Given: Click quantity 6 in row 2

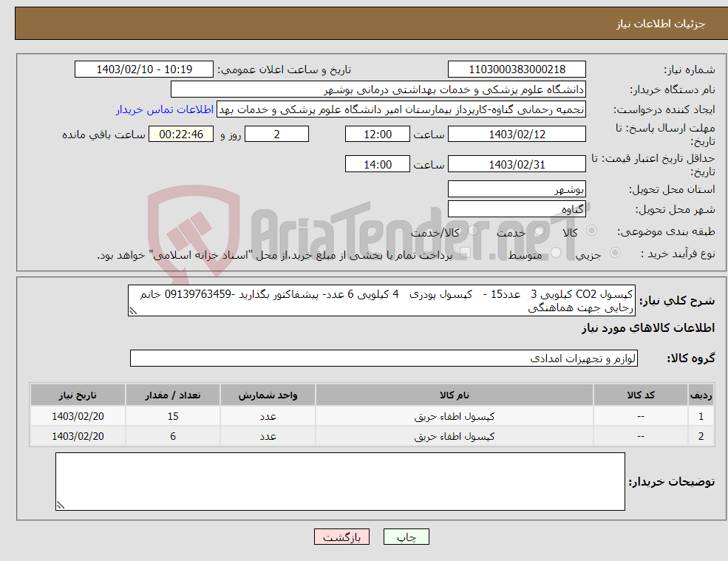Looking at the screenshot, I should 173,436.
